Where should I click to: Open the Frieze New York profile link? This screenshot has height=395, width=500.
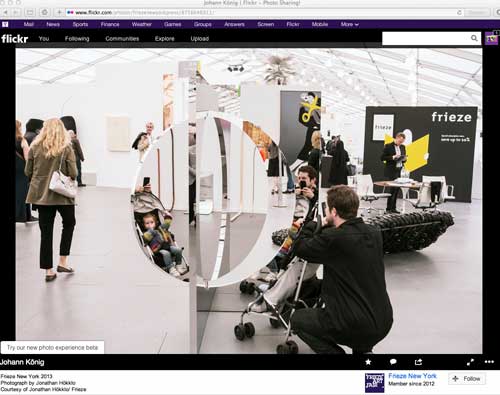(412, 376)
